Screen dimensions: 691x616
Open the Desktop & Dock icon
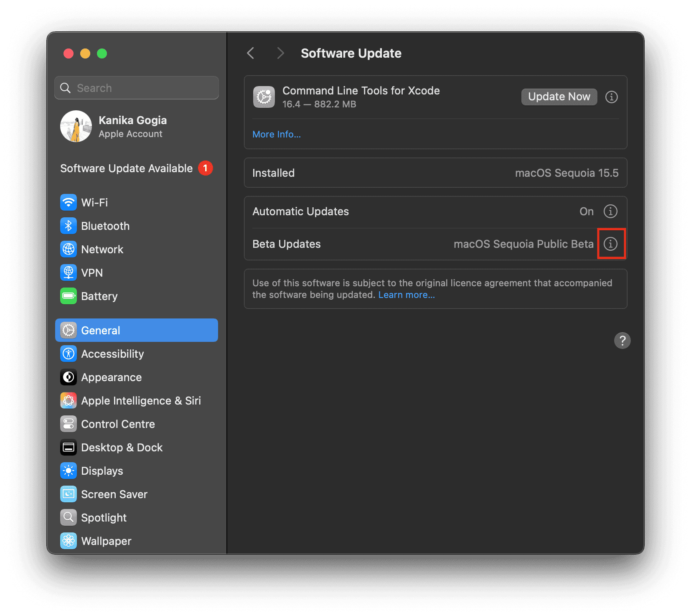pyautogui.click(x=69, y=447)
